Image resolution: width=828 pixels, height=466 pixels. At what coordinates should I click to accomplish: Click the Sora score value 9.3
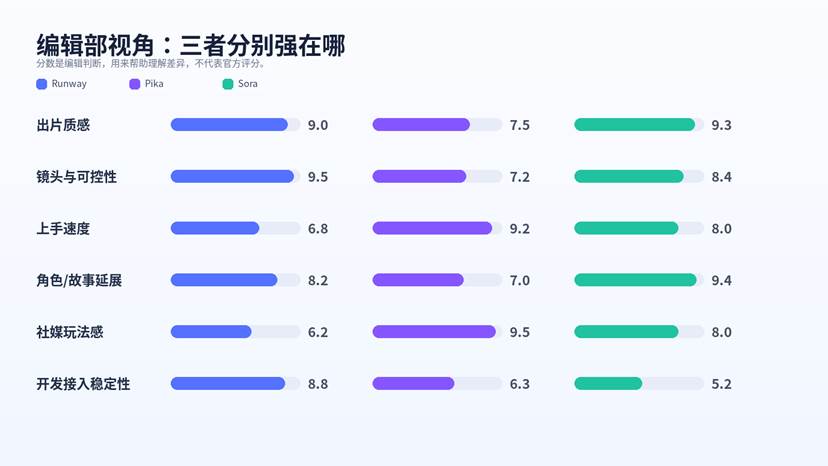point(721,125)
